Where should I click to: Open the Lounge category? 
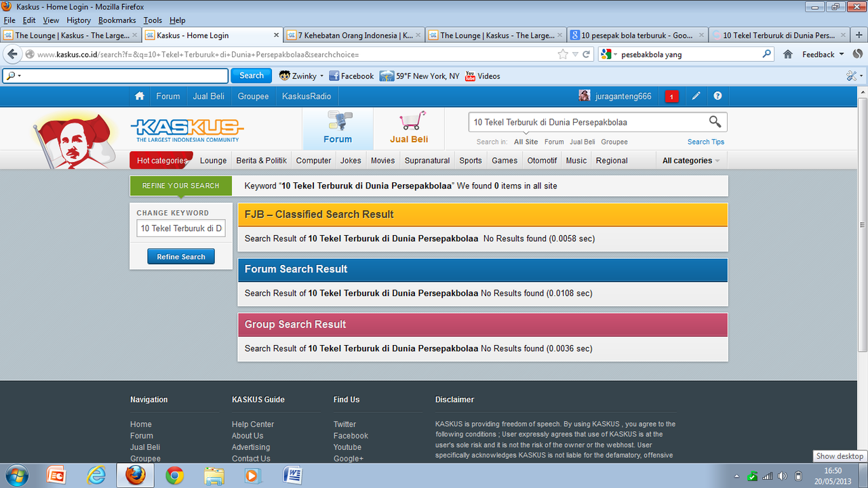click(x=213, y=161)
